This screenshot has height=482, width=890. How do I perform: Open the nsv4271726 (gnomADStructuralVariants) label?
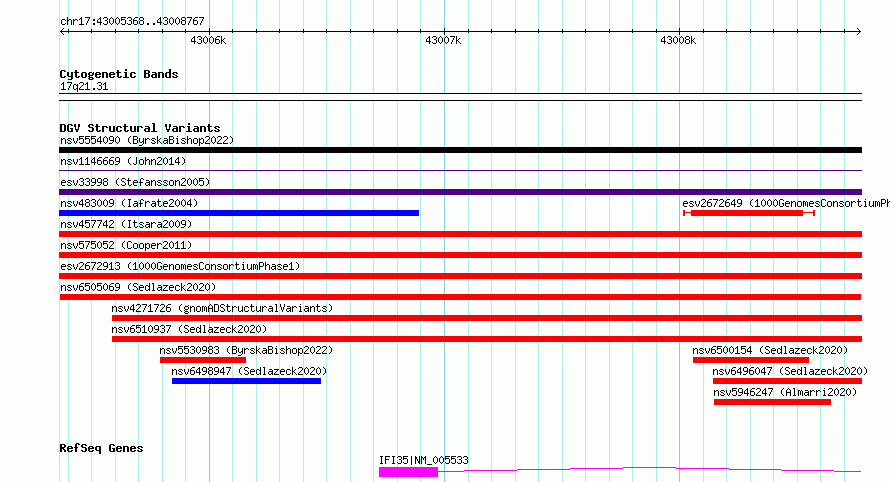[x=222, y=308]
